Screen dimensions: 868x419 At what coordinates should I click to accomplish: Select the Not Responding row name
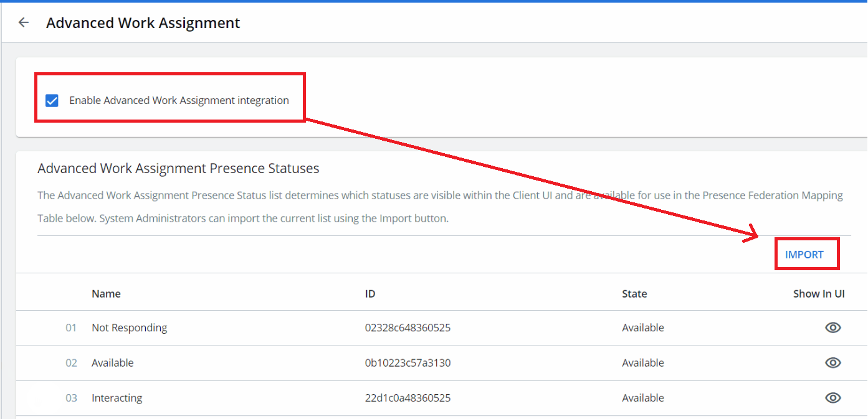pos(129,328)
